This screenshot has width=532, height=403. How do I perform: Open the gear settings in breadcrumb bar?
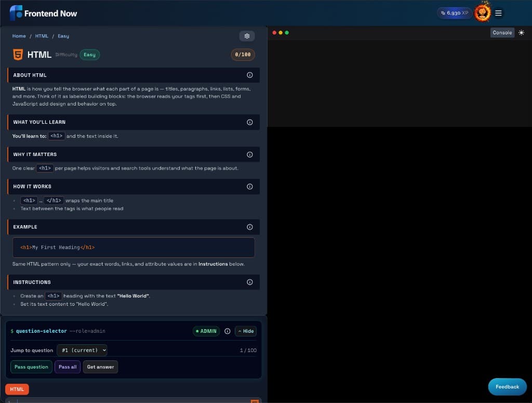coord(247,36)
